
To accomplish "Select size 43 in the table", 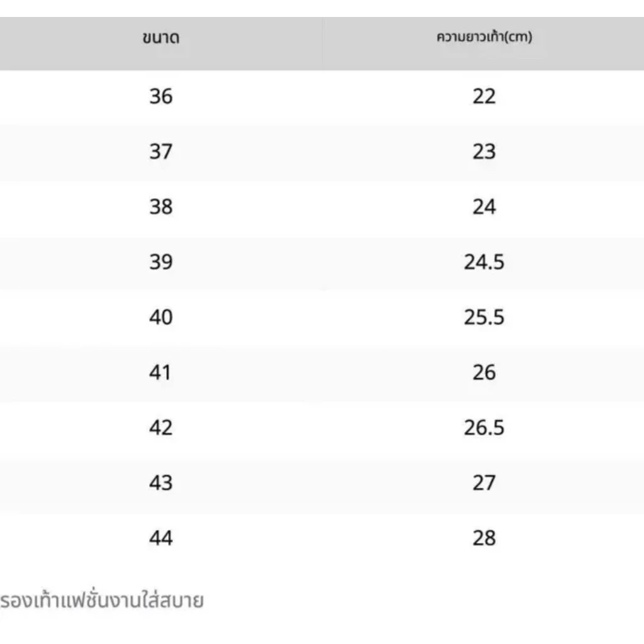I will pyautogui.click(x=161, y=482).
